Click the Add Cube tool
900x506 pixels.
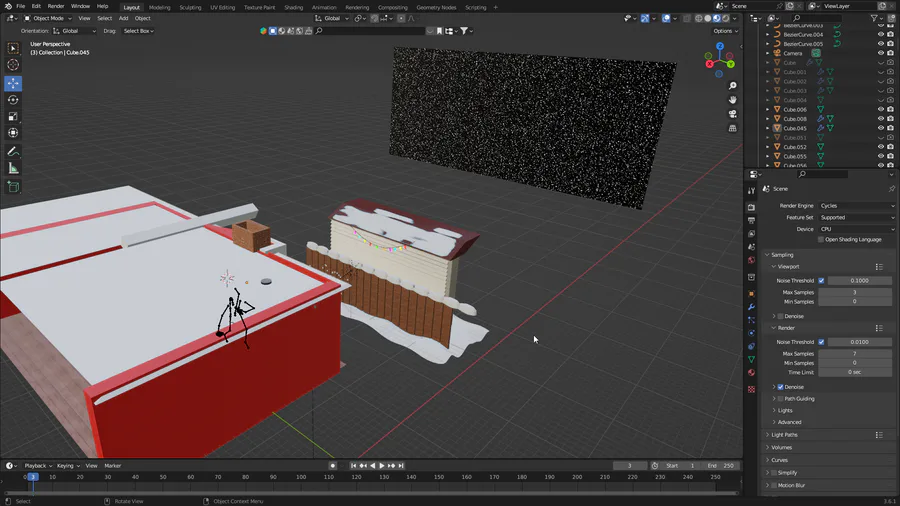click(x=13, y=186)
